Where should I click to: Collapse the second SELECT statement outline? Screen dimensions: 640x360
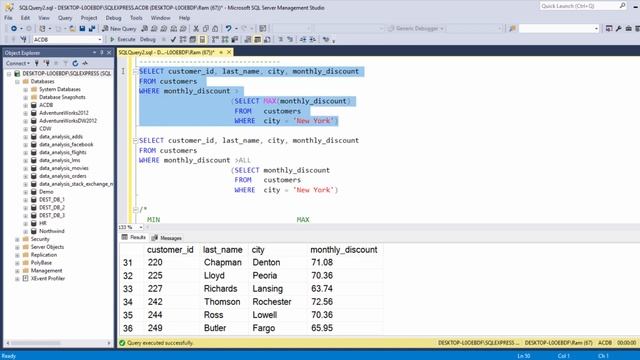coord(135,140)
